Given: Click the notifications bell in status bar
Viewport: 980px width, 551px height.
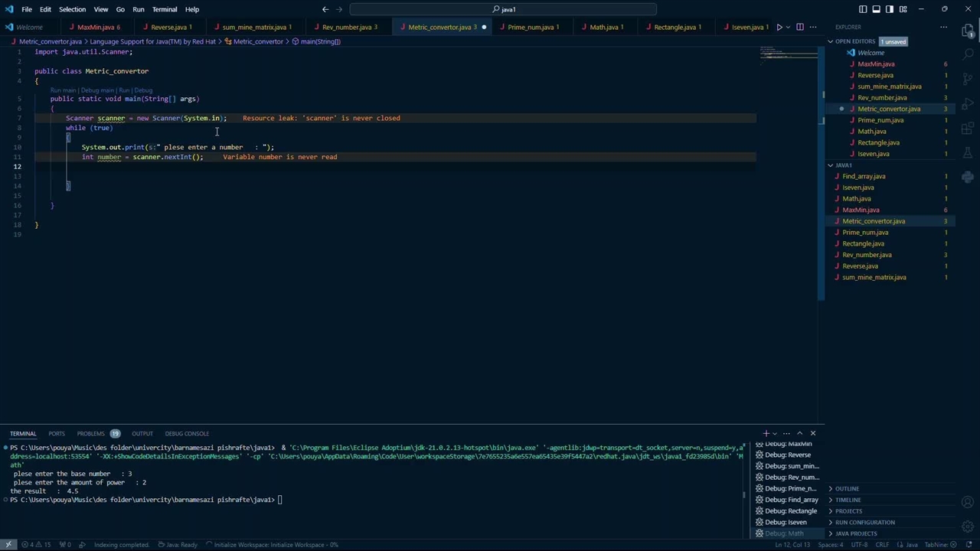Looking at the screenshot, I should tap(970, 545).
